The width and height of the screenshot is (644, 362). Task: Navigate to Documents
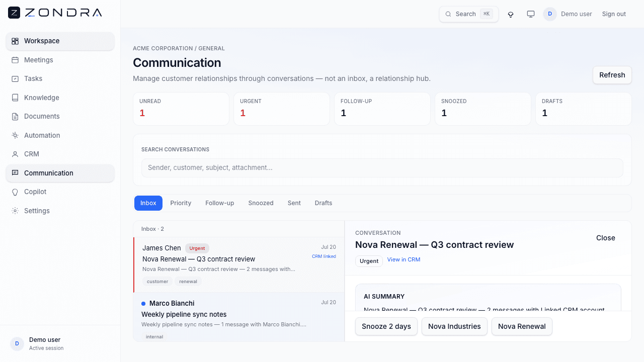click(60, 117)
